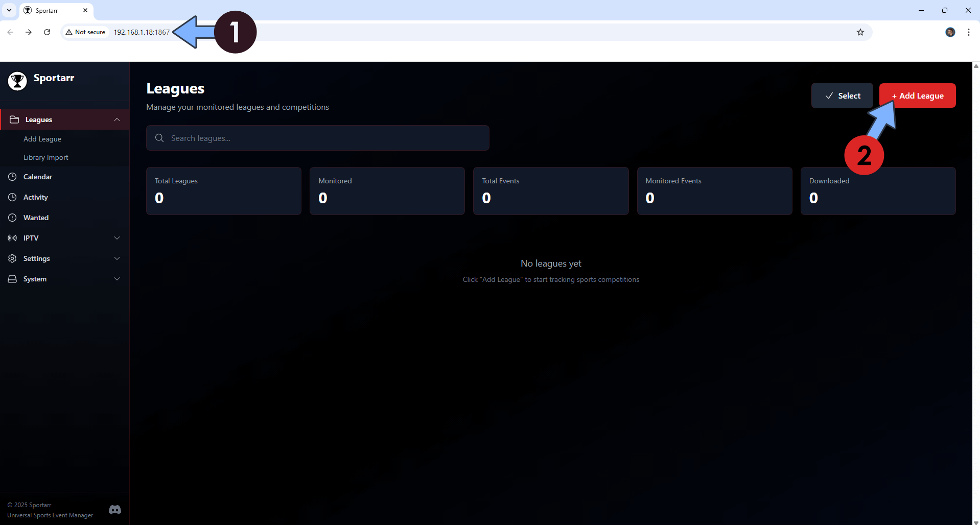The width and height of the screenshot is (980, 525).
Task: Click the red + Add League button
Action: point(917,96)
